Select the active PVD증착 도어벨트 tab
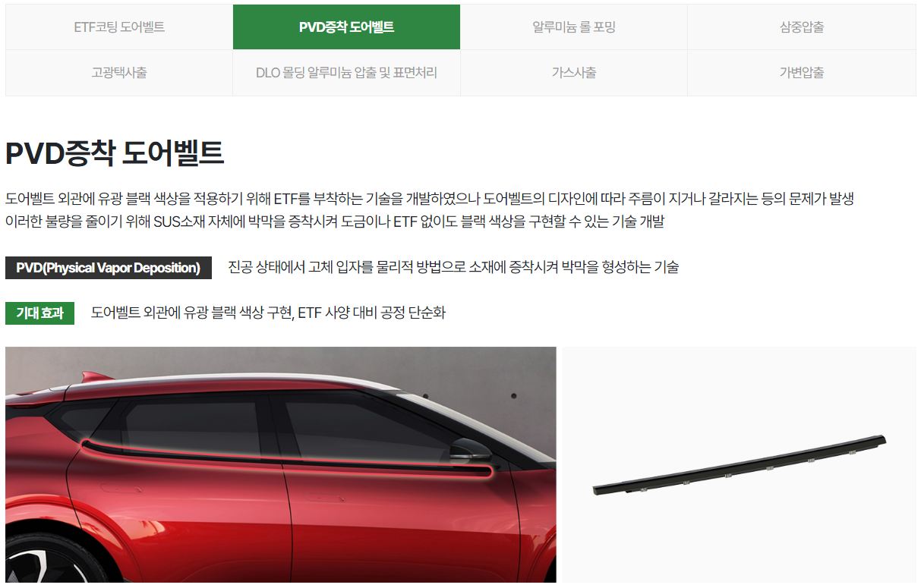 346,27
